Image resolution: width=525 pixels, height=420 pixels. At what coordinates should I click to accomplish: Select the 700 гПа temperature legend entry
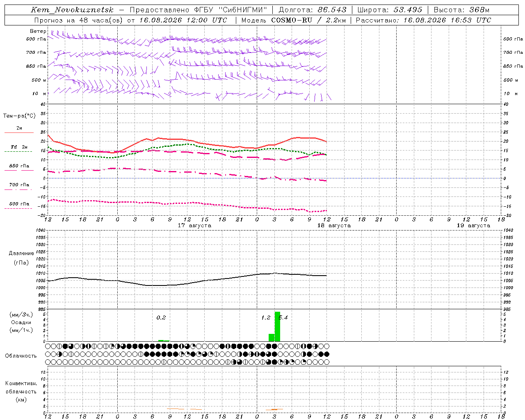[19, 187]
